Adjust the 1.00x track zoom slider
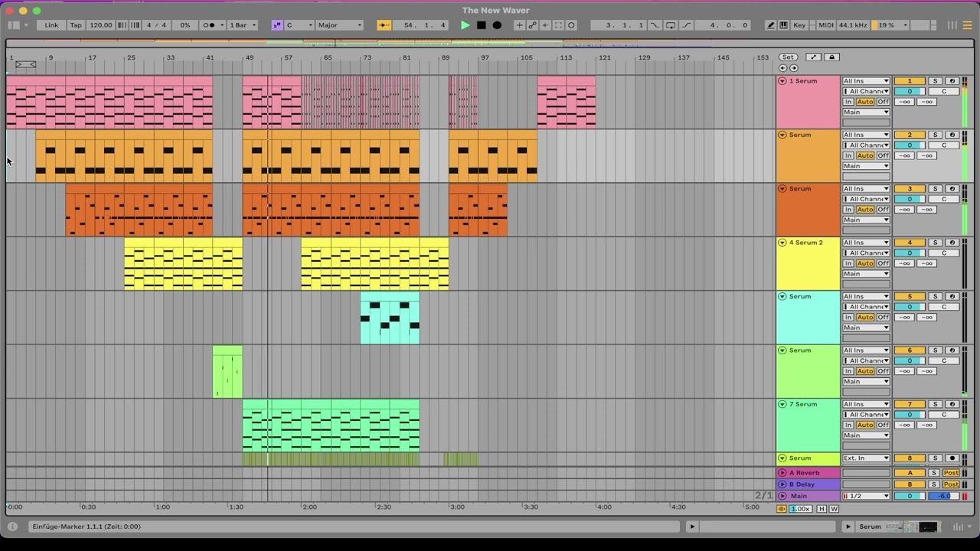The width and height of the screenshot is (980, 551). (801, 508)
